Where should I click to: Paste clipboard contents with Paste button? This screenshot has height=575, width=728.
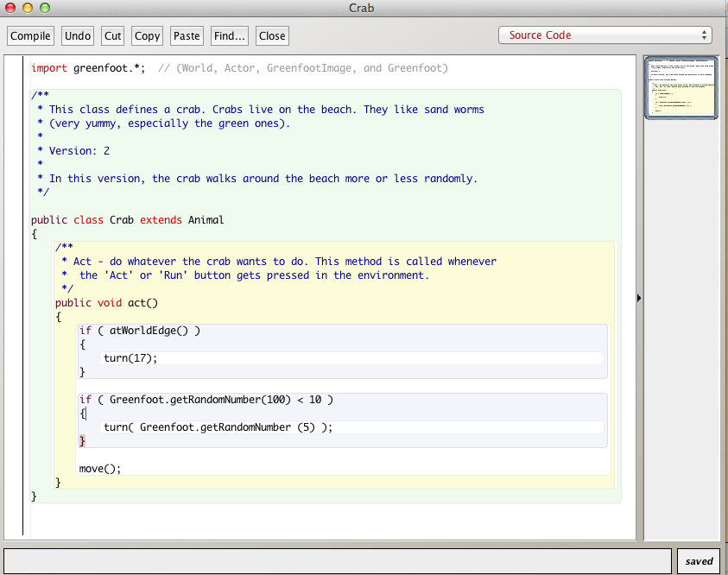coord(187,35)
